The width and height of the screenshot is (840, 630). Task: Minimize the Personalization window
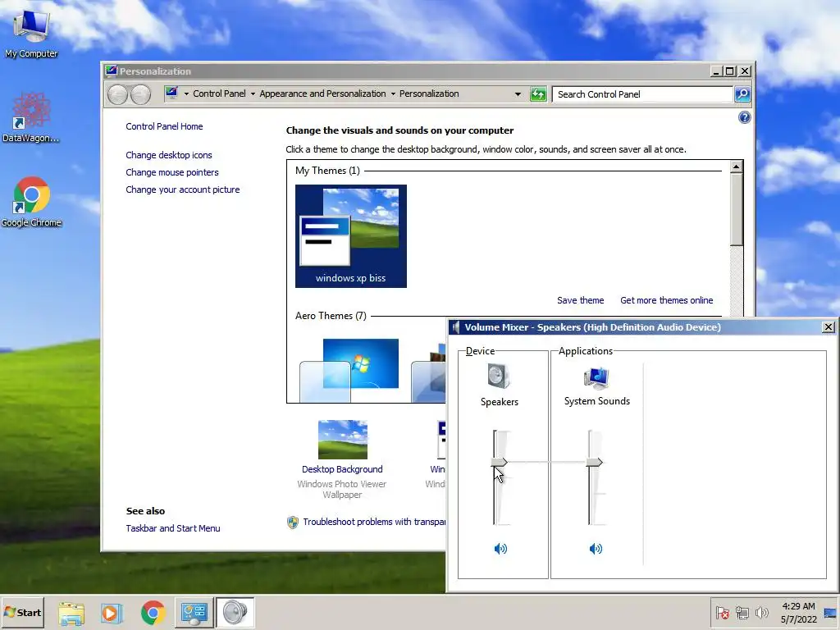[716, 71]
